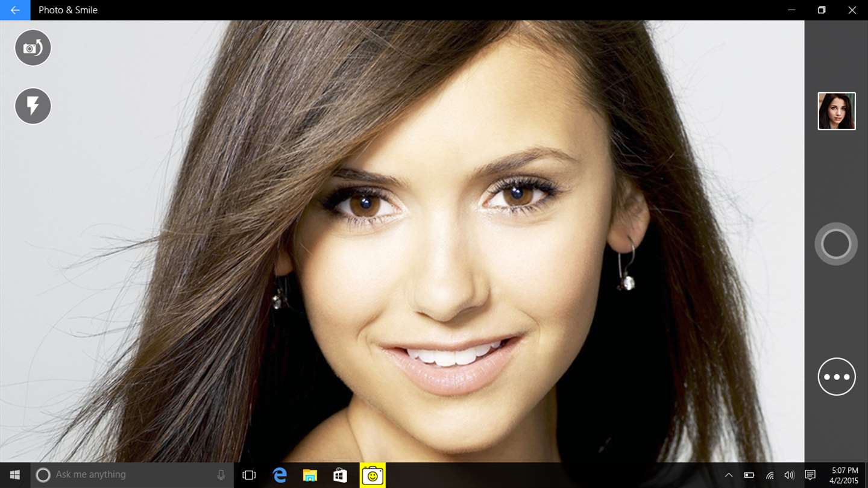This screenshot has height=488, width=868.
Task: Open the Wi-Fi network flyout
Action: 770,475
